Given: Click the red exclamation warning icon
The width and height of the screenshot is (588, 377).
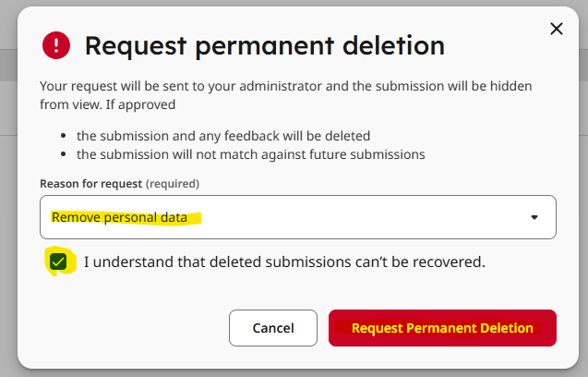Looking at the screenshot, I should [x=55, y=44].
